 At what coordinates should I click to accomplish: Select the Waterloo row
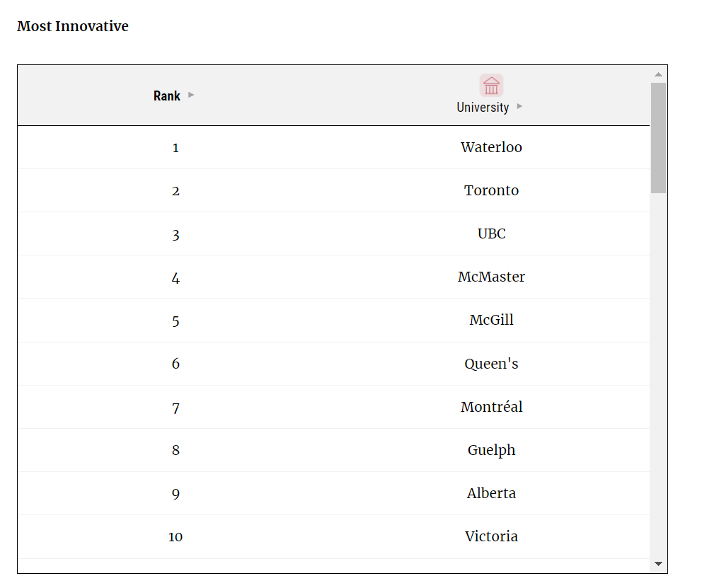(x=333, y=147)
